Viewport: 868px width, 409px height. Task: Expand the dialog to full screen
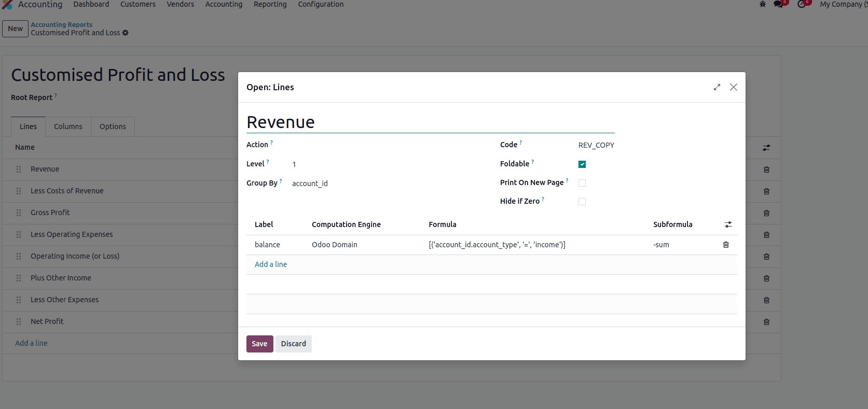(x=717, y=87)
